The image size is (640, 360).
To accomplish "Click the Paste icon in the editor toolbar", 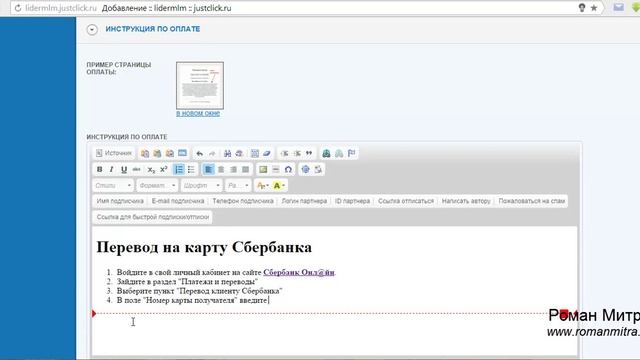I will click(x=145, y=153).
